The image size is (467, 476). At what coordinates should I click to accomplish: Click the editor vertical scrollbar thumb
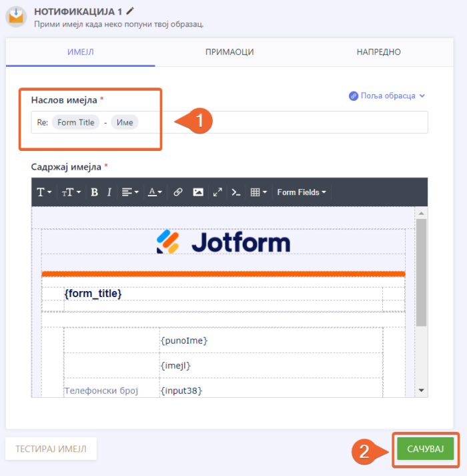tap(421, 272)
